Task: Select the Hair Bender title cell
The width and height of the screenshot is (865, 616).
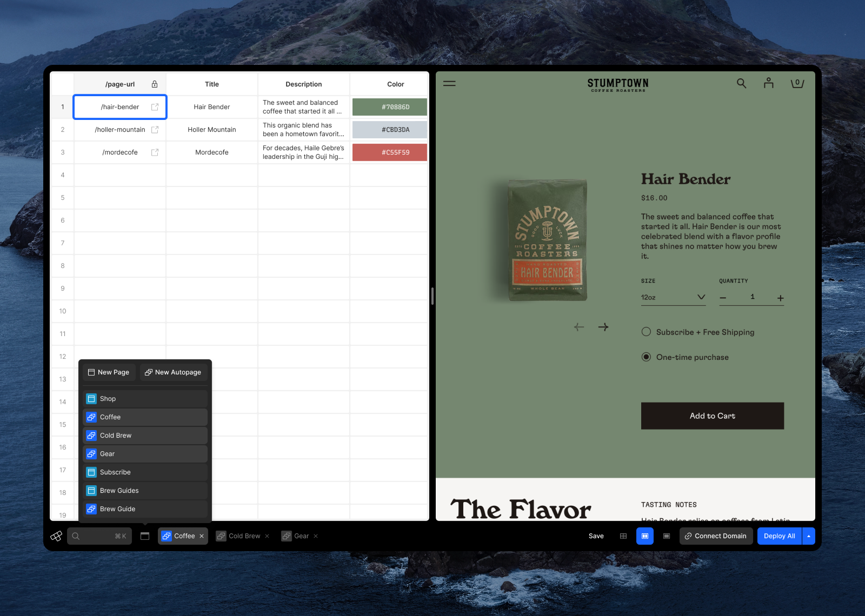Action: point(212,107)
